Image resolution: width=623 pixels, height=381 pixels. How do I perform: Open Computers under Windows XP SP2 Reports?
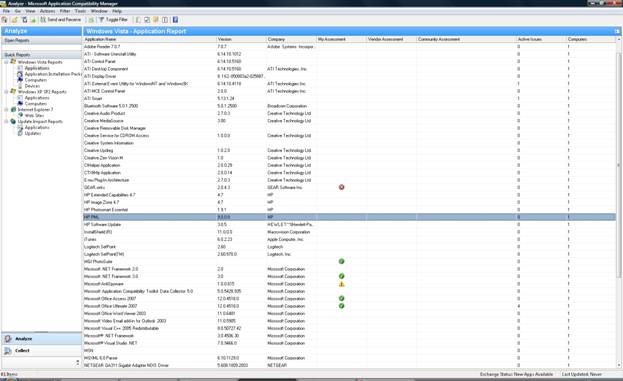[36, 103]
